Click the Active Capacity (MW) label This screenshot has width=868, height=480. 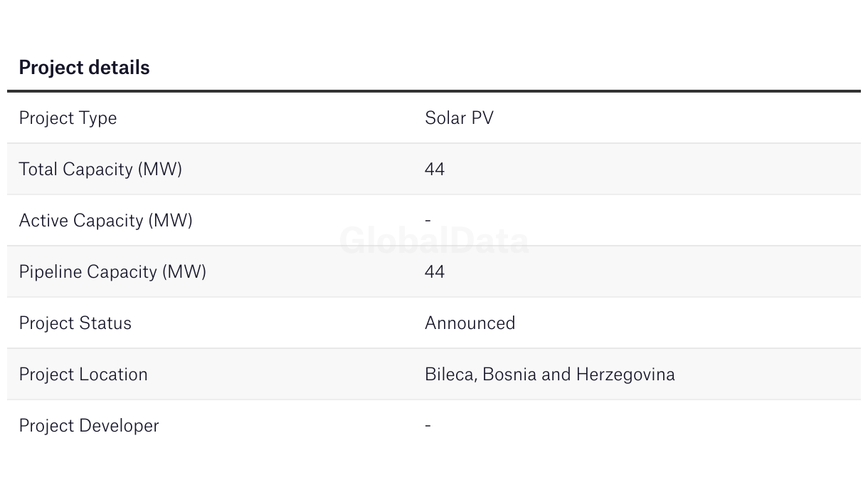point(105,221)
